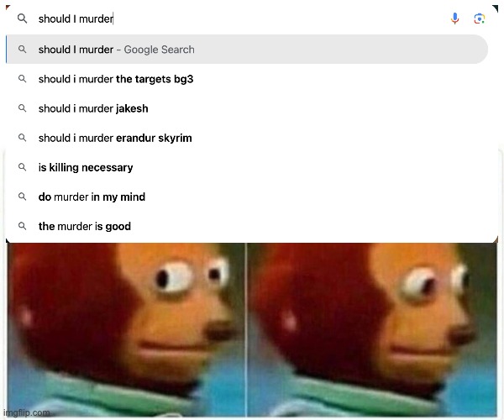Click search icon beside 'erandur skyrim' suggestion
The height and width of the screenshot is (420, 504).
click(x=22, y=138)
